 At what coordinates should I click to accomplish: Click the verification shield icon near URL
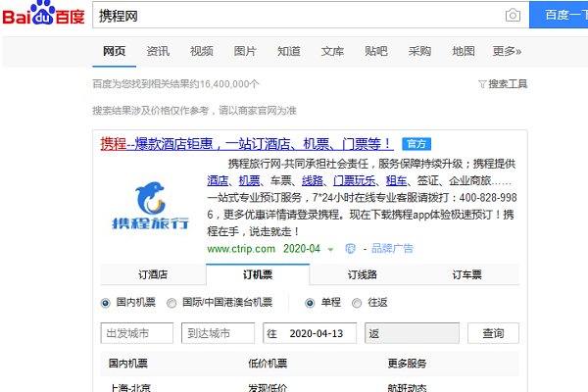pos(350,248)
